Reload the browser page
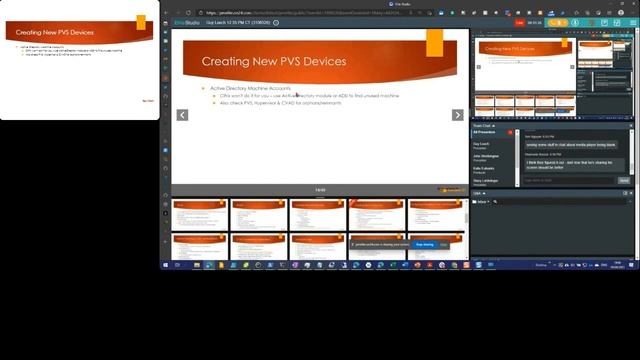Screen dimensions: 640x360 (188, 13)
